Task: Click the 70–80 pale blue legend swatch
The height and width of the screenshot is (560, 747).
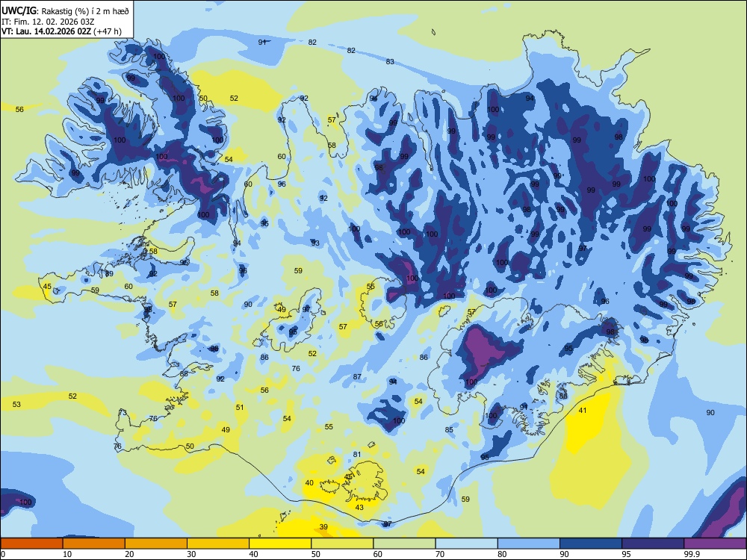Action: 466,544
